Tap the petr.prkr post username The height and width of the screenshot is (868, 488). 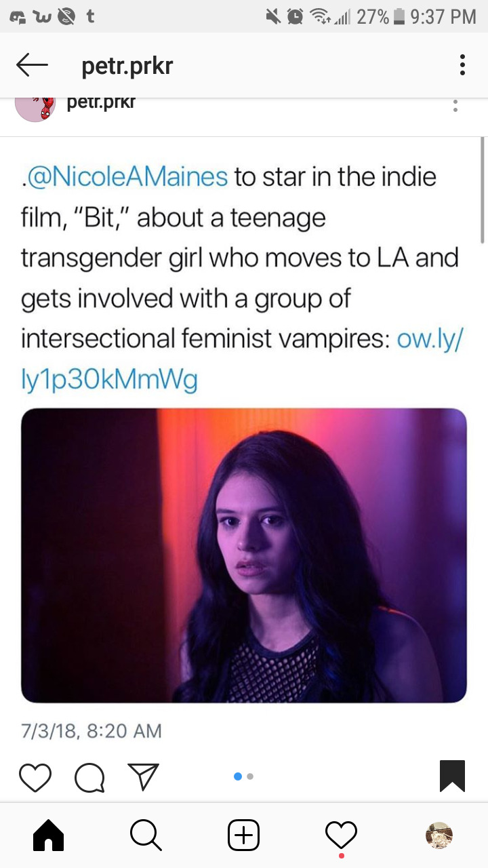101,103
